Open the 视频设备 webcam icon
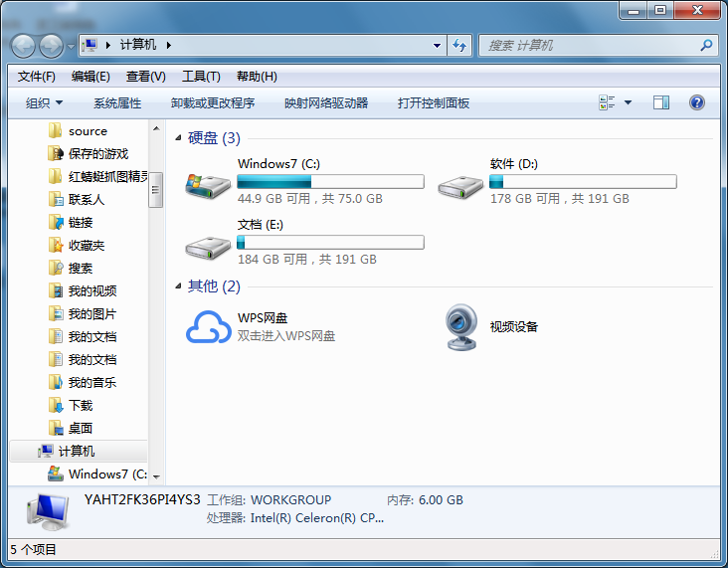Screen dimensions: 728x568 click(x=460, y=326)
